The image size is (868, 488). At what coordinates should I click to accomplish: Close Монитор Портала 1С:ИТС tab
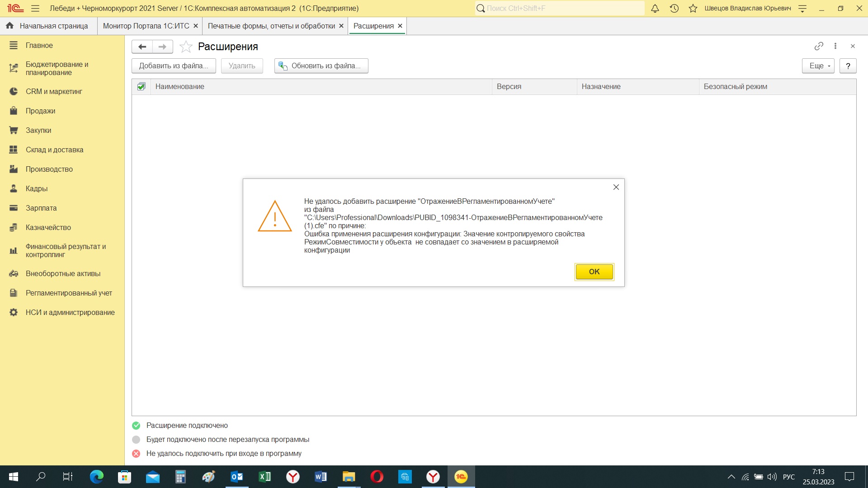click(196, 26)
